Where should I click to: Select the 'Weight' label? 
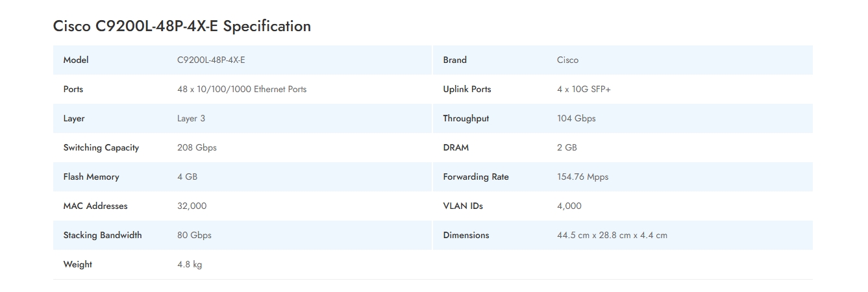click(x=77, y=264)
